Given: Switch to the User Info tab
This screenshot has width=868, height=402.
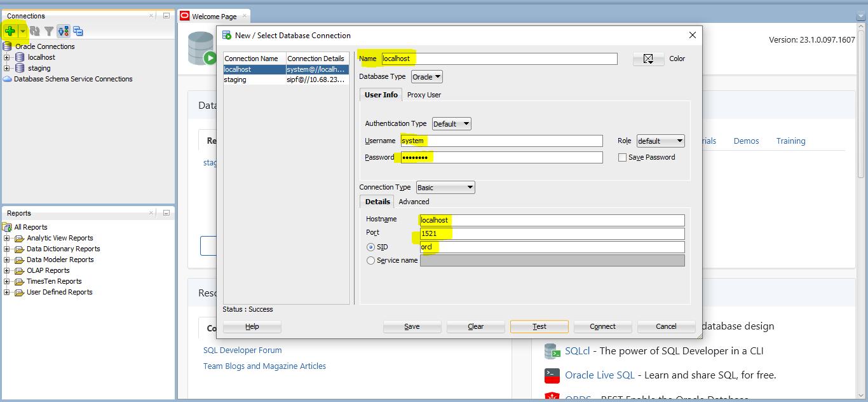Looking at the screenshot, I should coord(381,95).
